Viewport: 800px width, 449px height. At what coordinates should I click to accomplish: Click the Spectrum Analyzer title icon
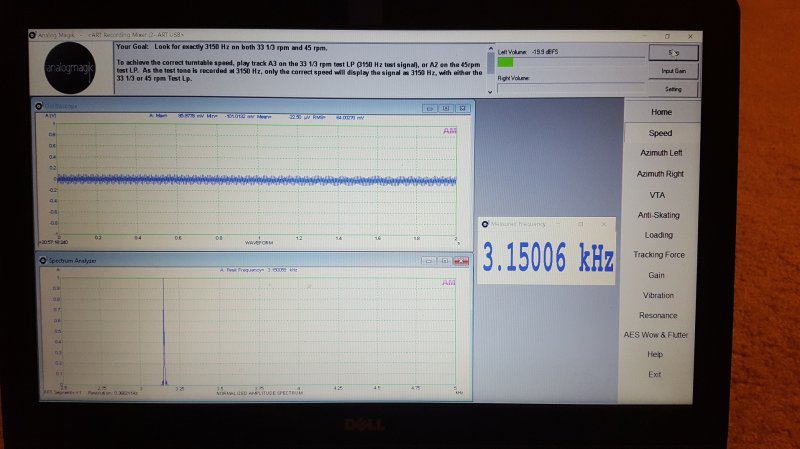click(43, 260)
